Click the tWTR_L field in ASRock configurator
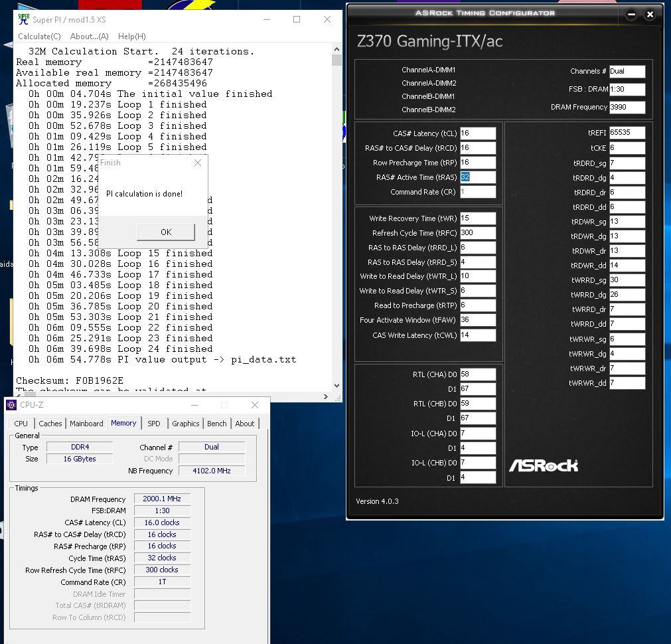The height and width of the screenshot is (644, 671). tap(478, 276)
